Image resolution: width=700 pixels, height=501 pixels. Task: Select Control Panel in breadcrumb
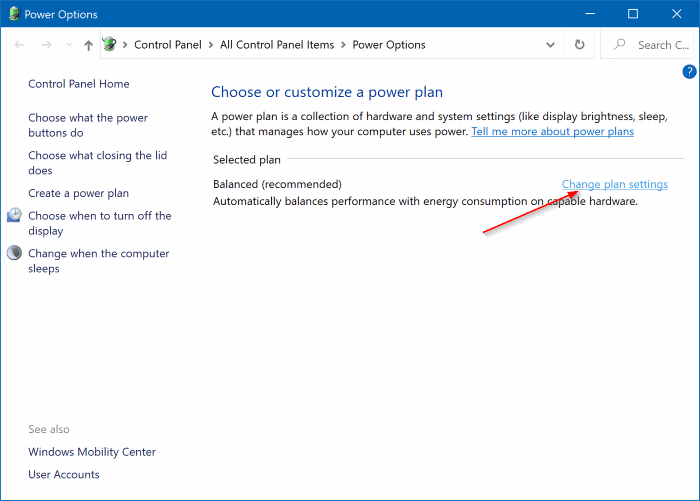click(168, 45)
